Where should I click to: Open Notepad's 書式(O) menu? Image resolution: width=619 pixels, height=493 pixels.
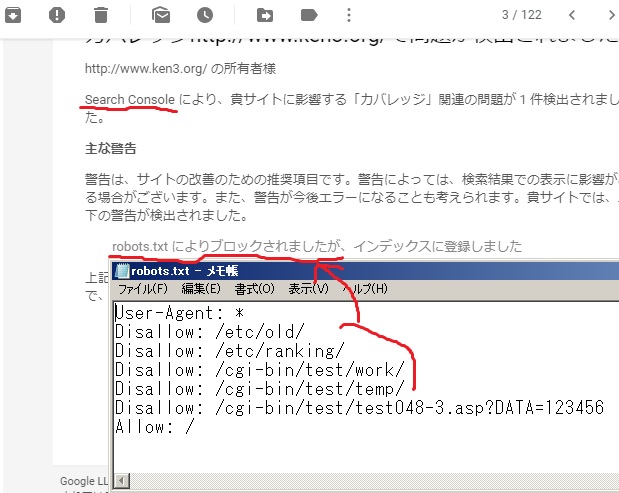tap(255, 289)
